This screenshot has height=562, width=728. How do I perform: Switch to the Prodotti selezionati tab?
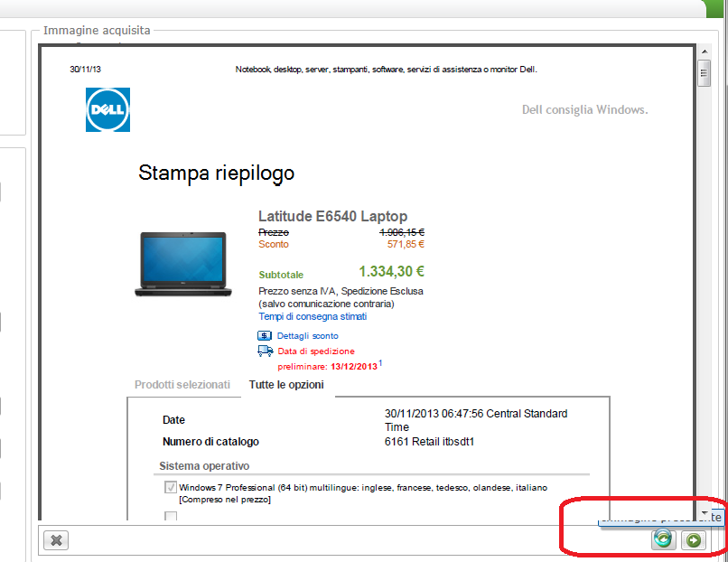pos(182,385)
